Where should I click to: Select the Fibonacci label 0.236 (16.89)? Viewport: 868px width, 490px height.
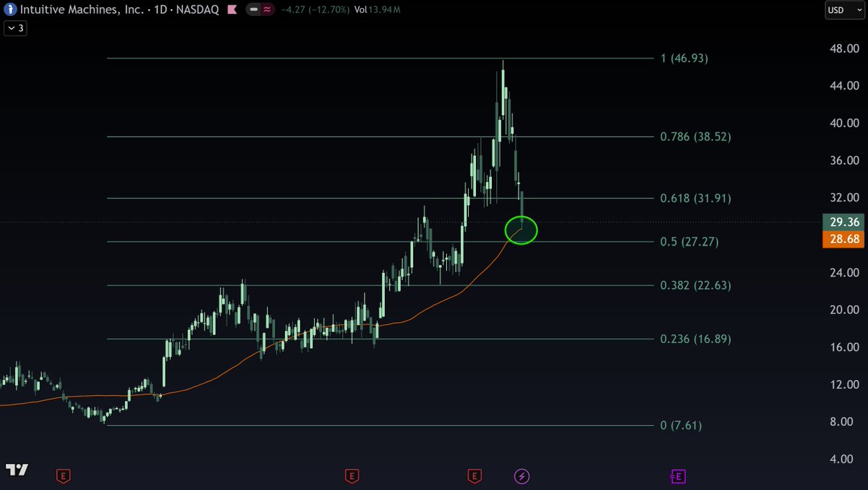696,339
